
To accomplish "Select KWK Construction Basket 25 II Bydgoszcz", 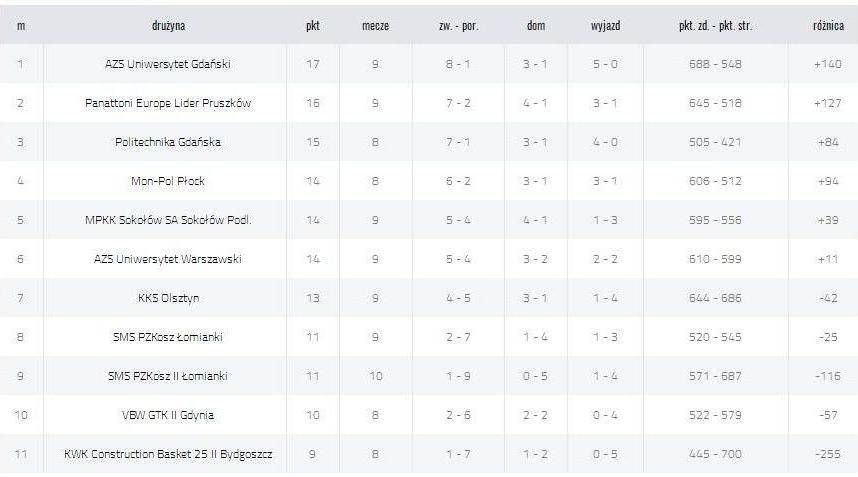I will coord(167,454).
